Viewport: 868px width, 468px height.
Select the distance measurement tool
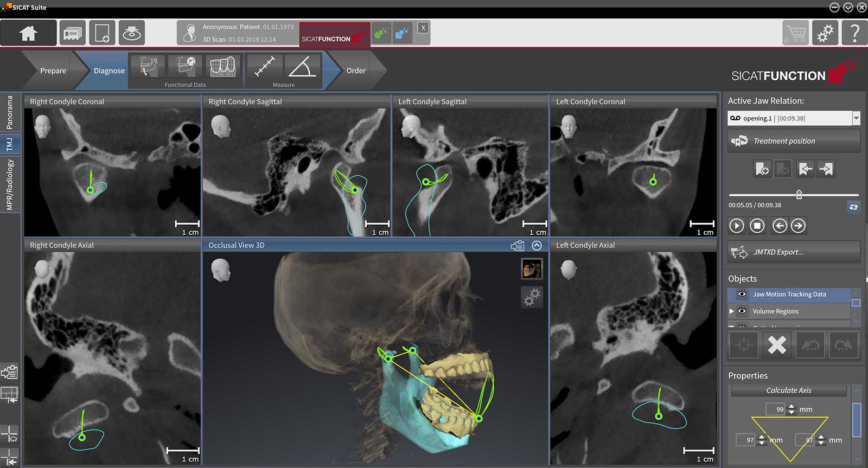click(x=265, y=67)
